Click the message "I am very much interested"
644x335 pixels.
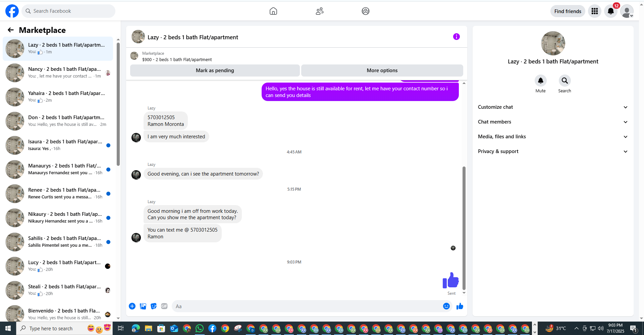[x=176, y=137]
